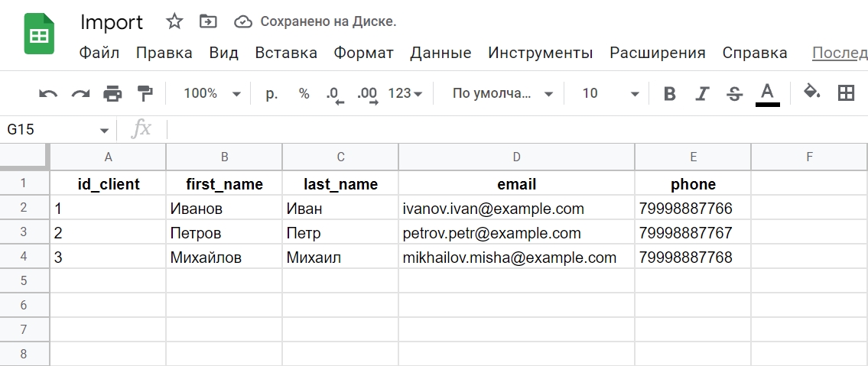Select the Paint format roller icon
The height and width of the screenshot is (366, 868).
tap(145, 93)
